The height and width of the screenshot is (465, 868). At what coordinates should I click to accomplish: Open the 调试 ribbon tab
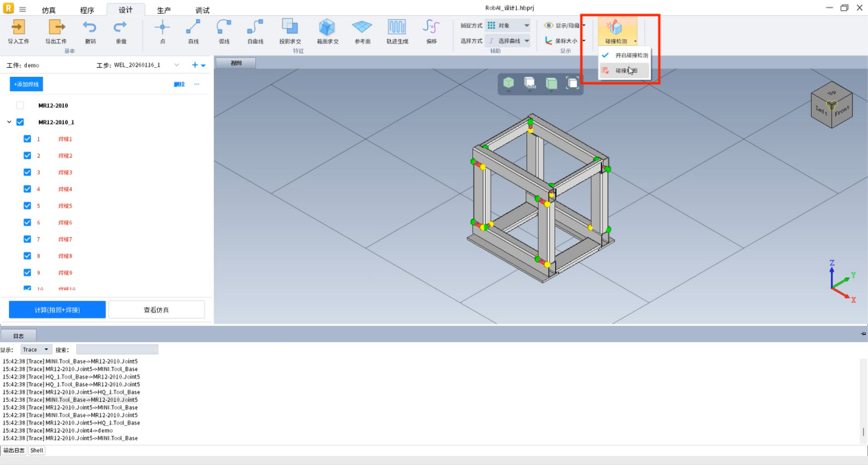(x=202, y=10)
